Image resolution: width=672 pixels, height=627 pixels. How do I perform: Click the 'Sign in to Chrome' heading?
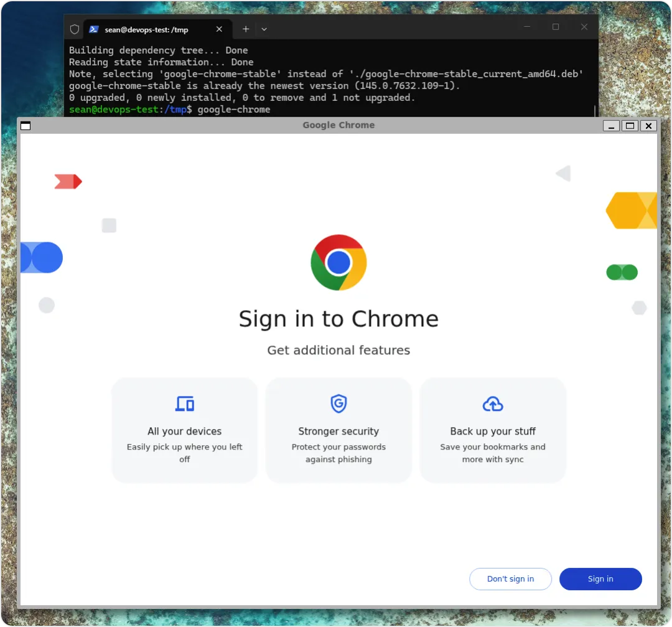[x=338, y=319]
